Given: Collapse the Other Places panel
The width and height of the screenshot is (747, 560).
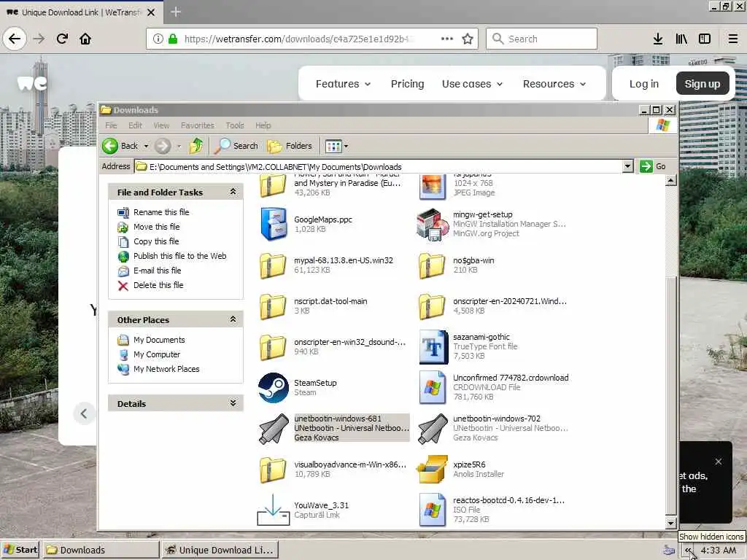Looking at the screenshot, I should click(x=233, y=319).
